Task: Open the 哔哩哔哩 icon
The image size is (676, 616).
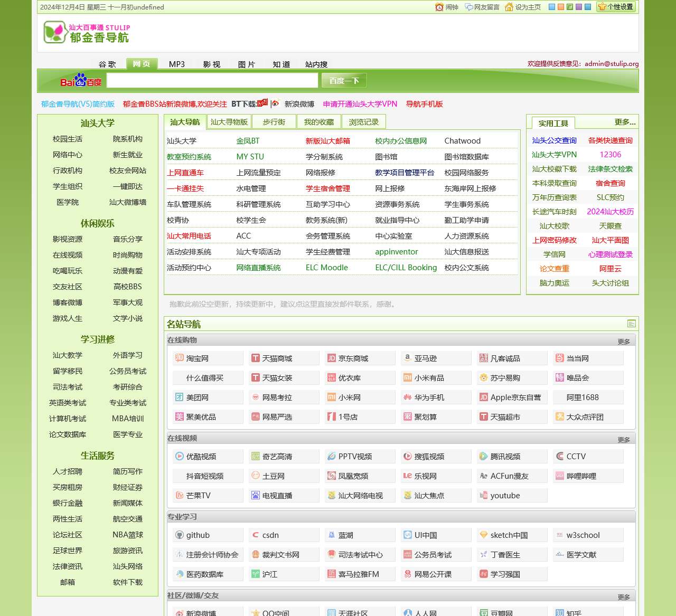Action: click(560, 476)
